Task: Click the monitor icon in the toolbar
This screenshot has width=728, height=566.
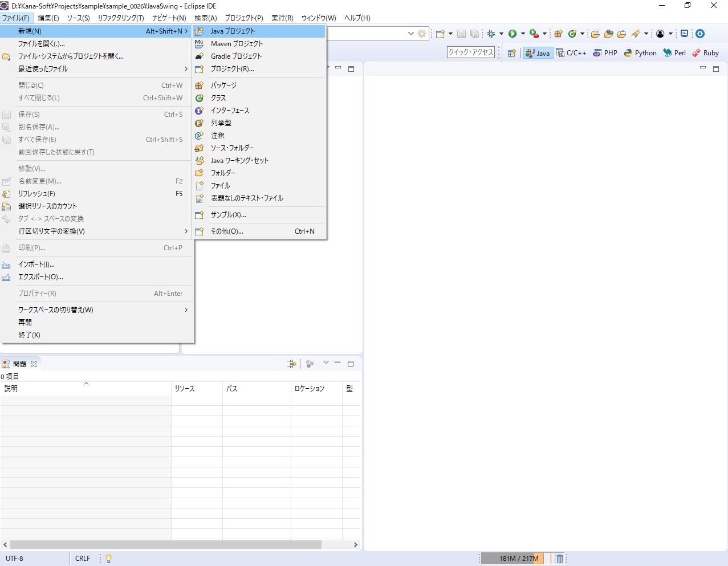Action: (x=685, y=34)
